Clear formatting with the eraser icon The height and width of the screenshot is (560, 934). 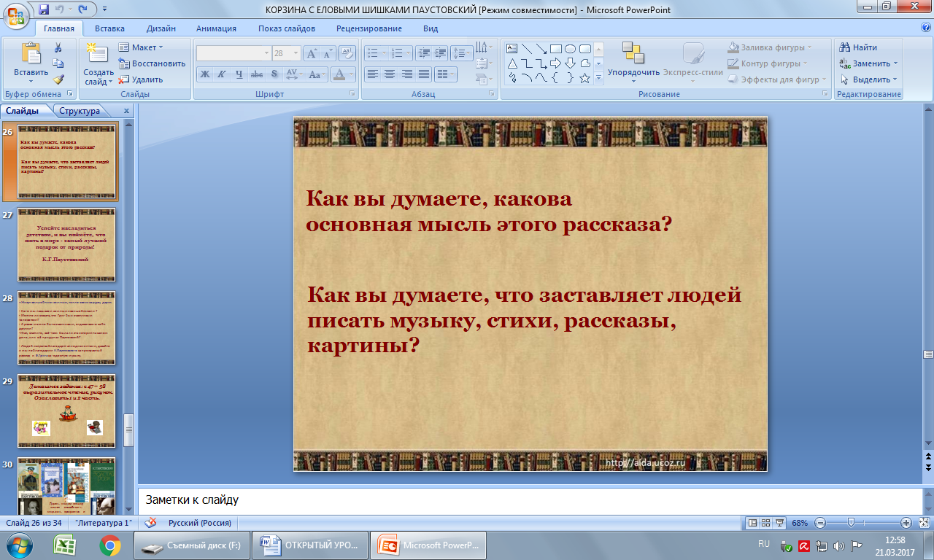point(347,53)
